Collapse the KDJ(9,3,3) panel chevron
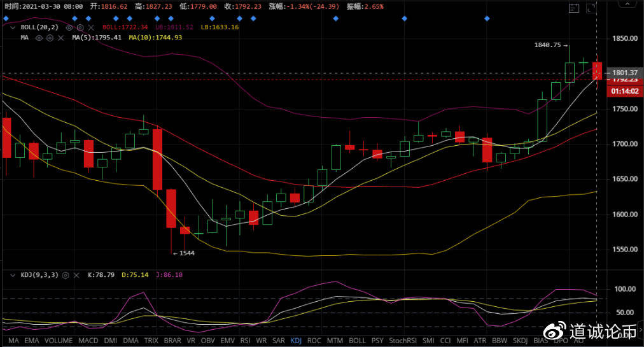Screen dimensions: 644x347 (x=13, y=275)
